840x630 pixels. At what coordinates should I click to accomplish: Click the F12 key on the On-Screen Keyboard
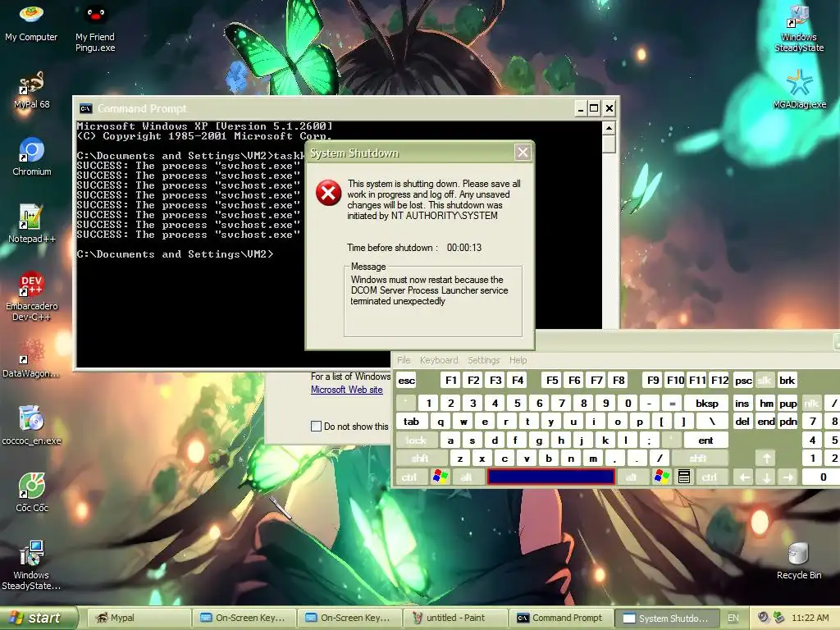pyautogui.click(x=719, y=381)
